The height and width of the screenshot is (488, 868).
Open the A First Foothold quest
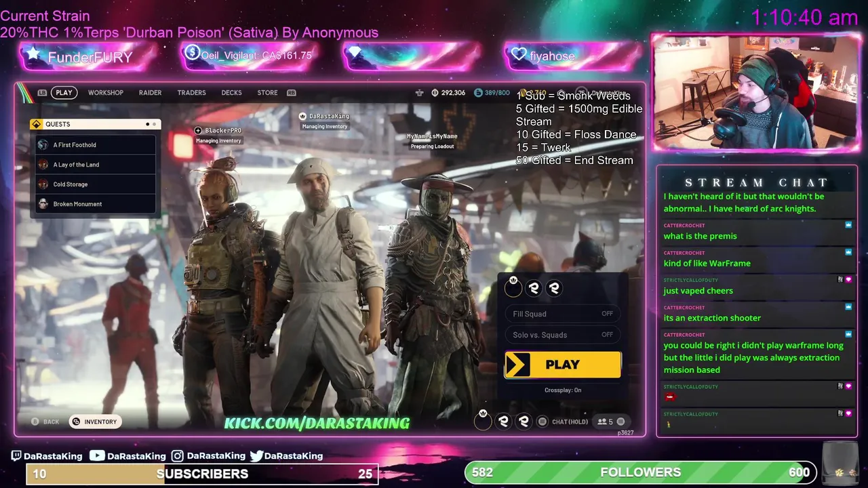[96, 145]
